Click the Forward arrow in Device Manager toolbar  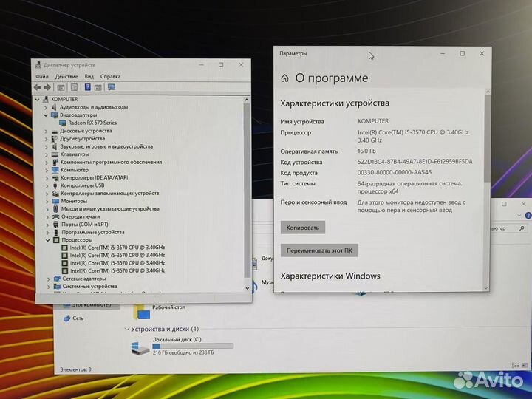click(x=47, y=87)
